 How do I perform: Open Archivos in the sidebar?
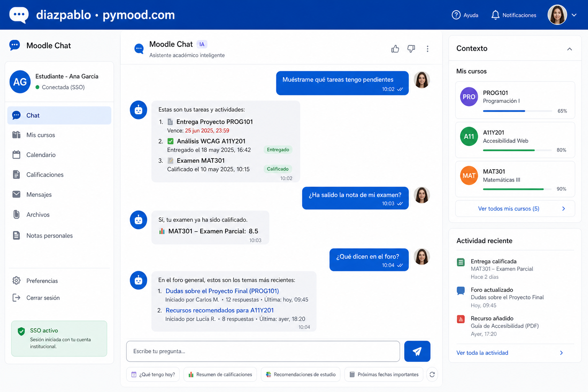click(59, 214)
